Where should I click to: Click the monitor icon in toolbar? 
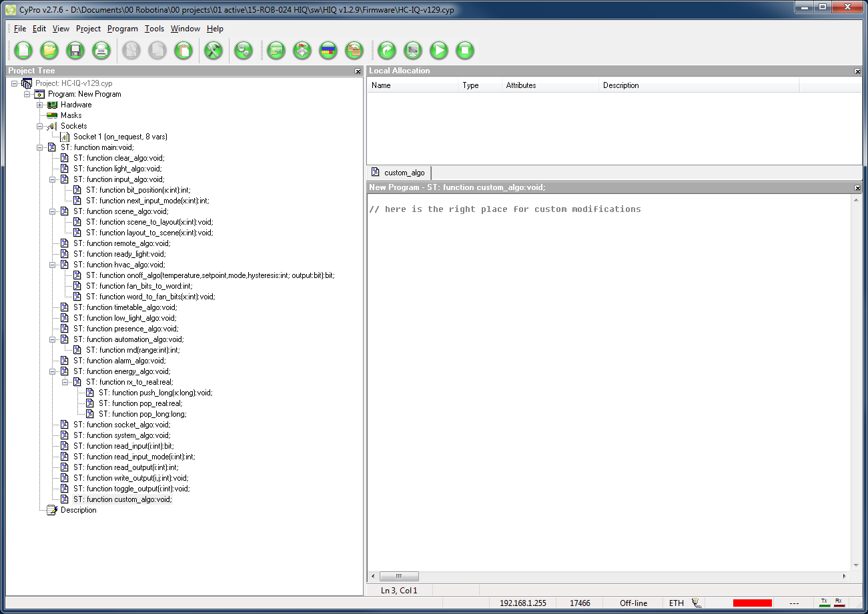(413, 50)
